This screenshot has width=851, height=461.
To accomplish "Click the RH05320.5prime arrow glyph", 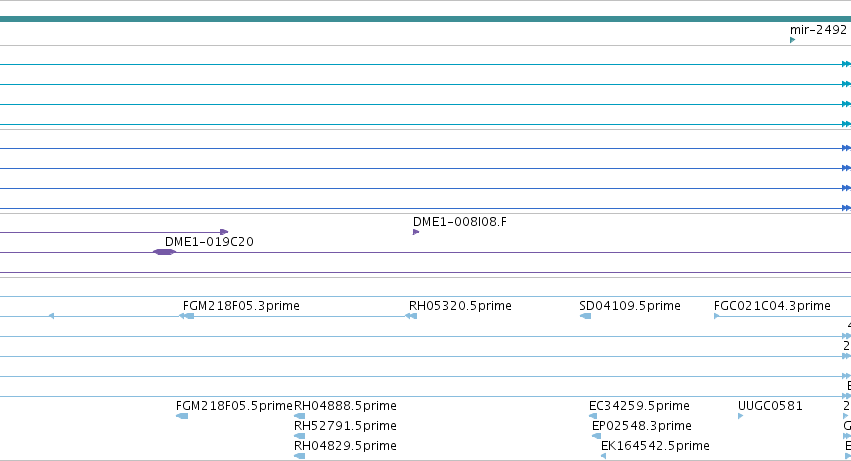I will click(x=411, y=316).
